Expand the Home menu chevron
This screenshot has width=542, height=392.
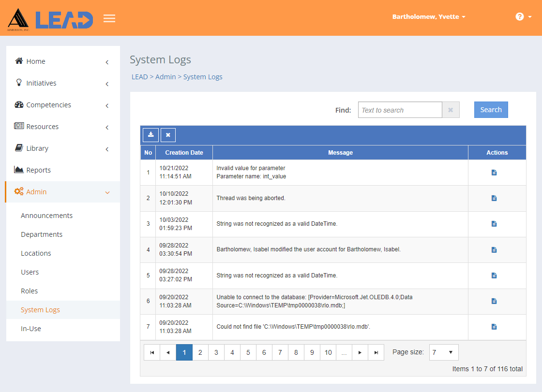pos(107,62)
